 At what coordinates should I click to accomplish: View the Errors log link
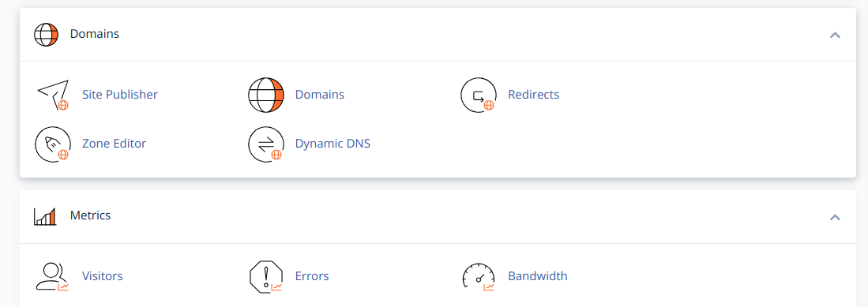(312, 276)
